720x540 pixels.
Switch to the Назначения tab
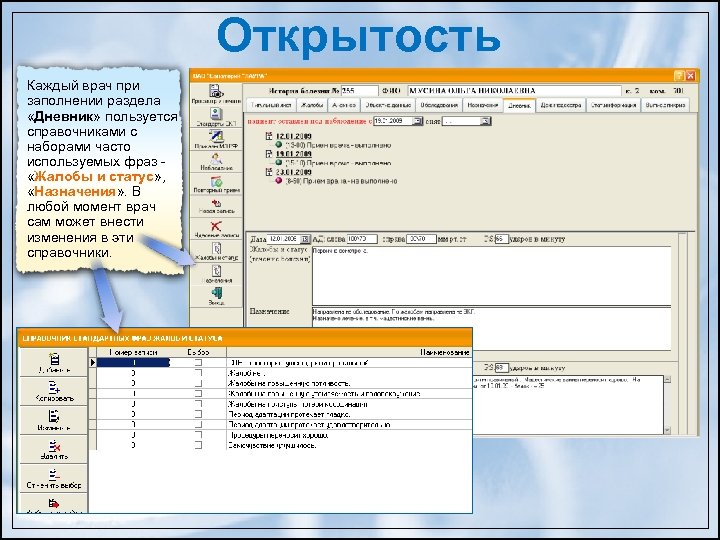click(x=483, y=105)
